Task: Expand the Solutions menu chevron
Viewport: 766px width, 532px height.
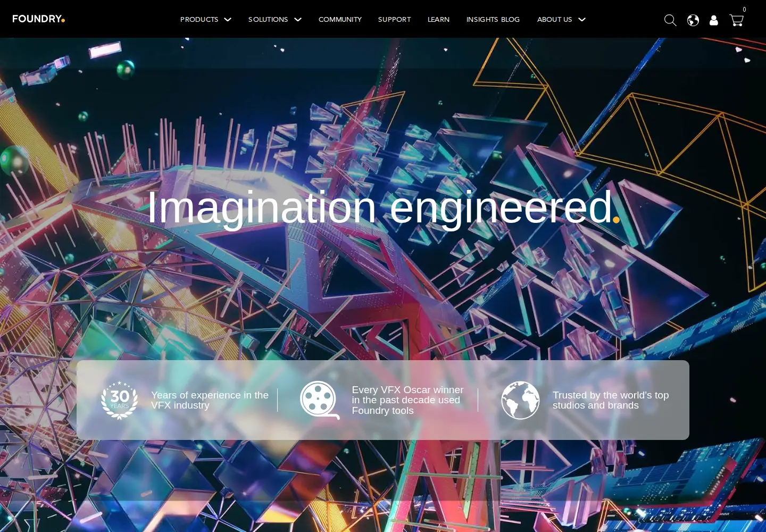Action: [x=298, y=20]
